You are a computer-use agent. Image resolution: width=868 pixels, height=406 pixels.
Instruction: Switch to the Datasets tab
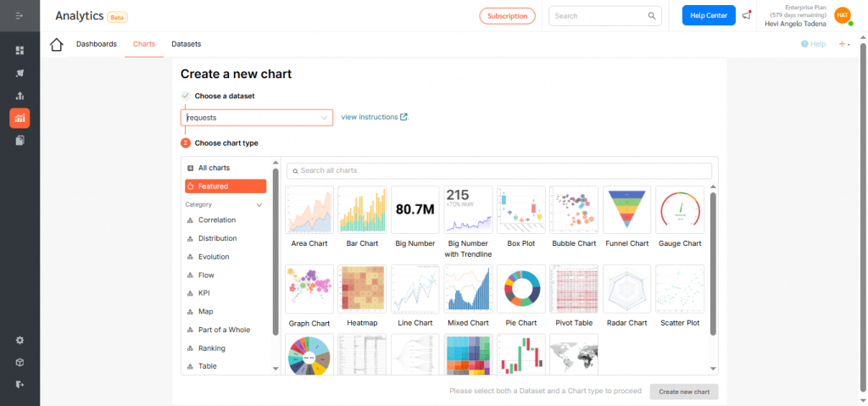click(x=186, y=44)
